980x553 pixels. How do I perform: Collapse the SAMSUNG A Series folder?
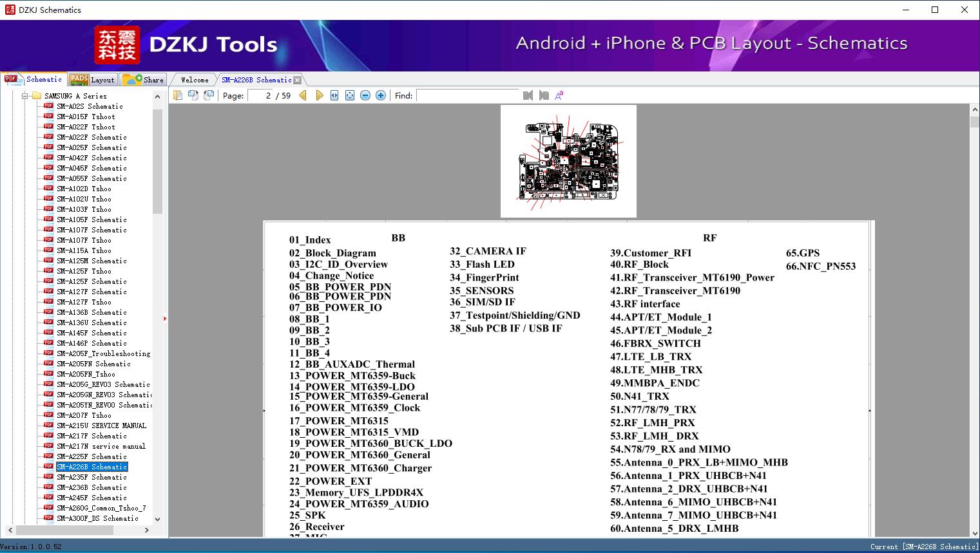(x=25, y=96)
